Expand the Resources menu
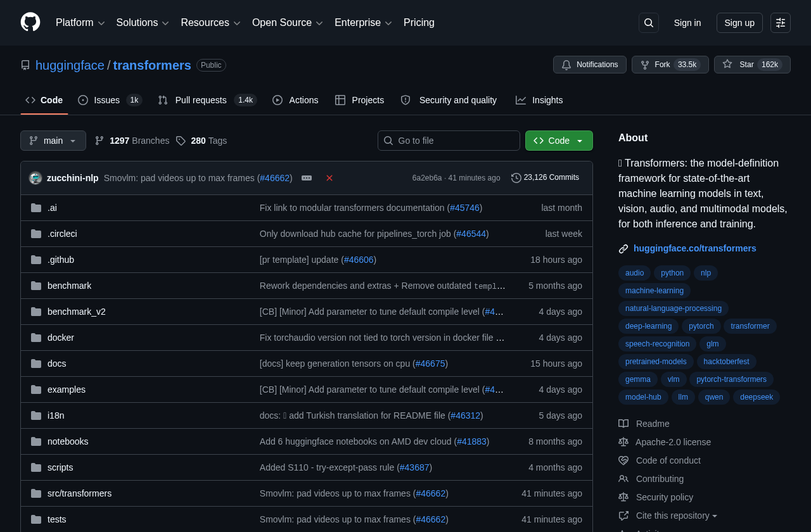This screenshot has width=811, height=532. coord(211,23)
